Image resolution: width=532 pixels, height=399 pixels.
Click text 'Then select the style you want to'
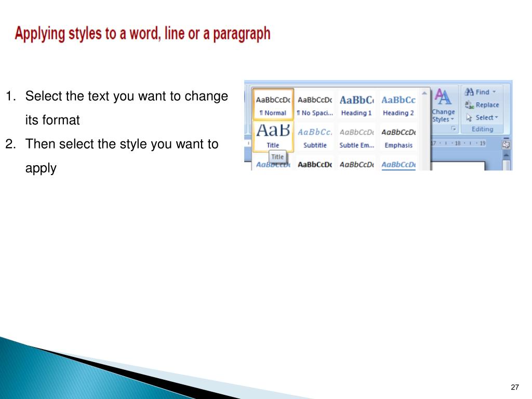[122, 144]
